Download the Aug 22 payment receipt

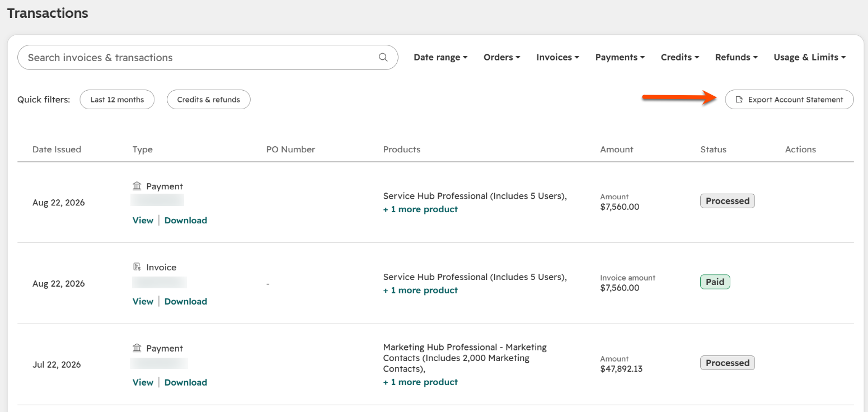click(x=186, y=220)
